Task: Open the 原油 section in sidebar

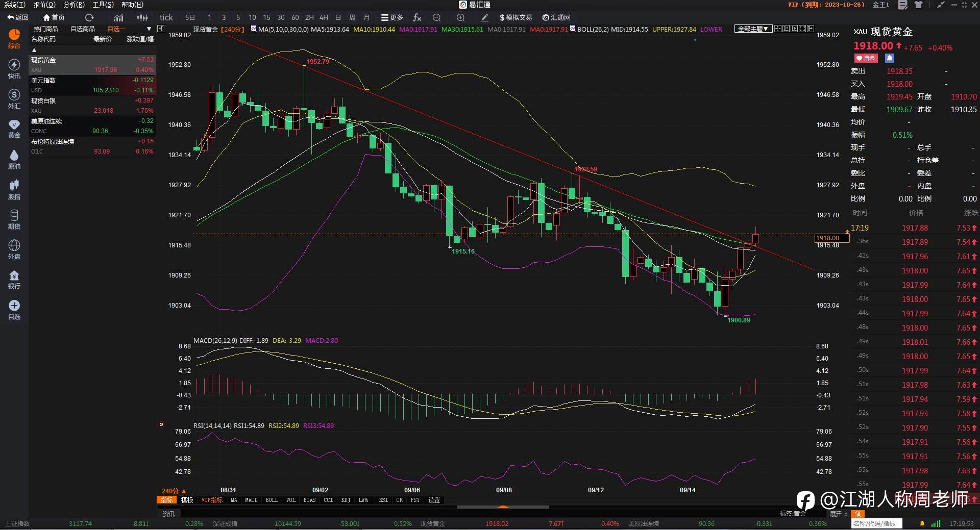Action: (x=14, y=160)
